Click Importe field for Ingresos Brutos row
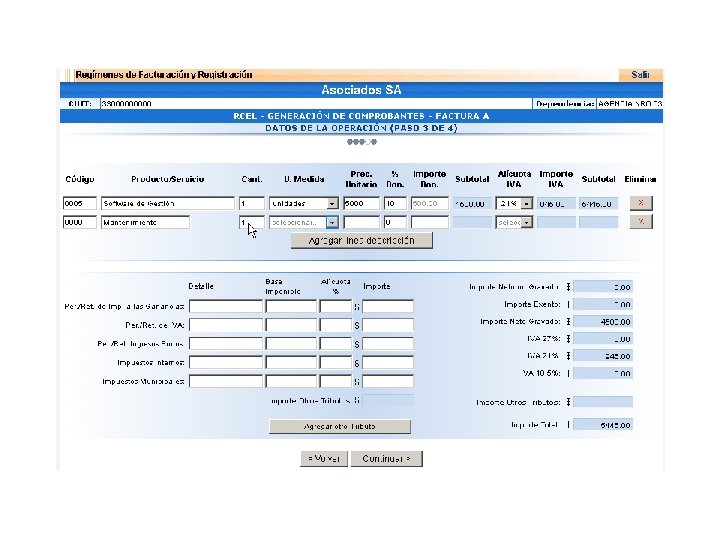 pos(388,343)
